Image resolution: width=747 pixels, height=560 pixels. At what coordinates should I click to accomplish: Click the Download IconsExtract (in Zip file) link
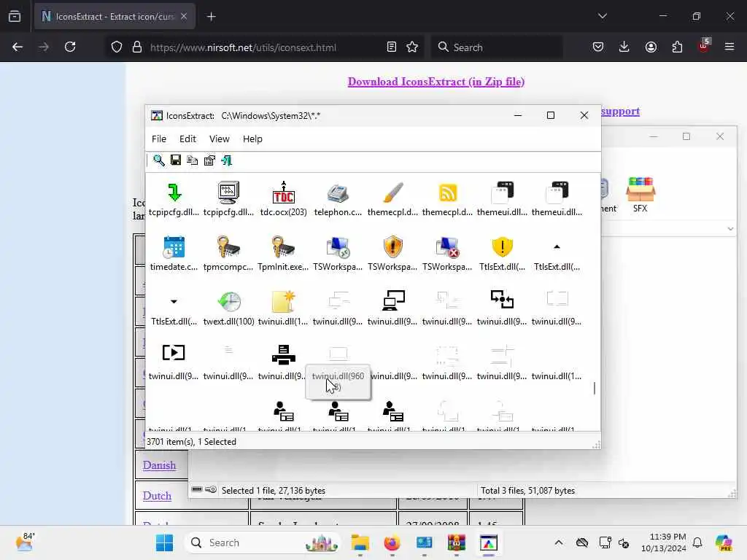coord(436,82)
